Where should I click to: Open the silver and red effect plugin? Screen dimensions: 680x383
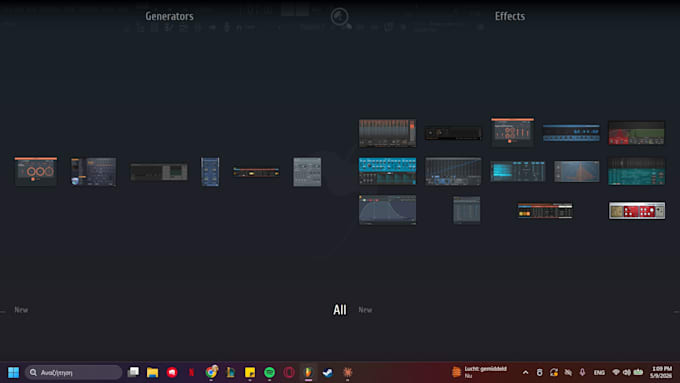point(637,210)
